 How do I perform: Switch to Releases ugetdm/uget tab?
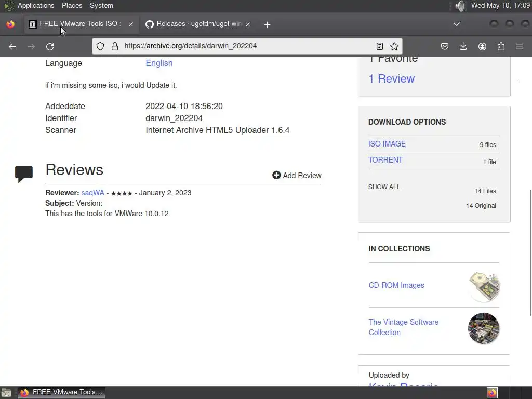(x=198, y=24)
